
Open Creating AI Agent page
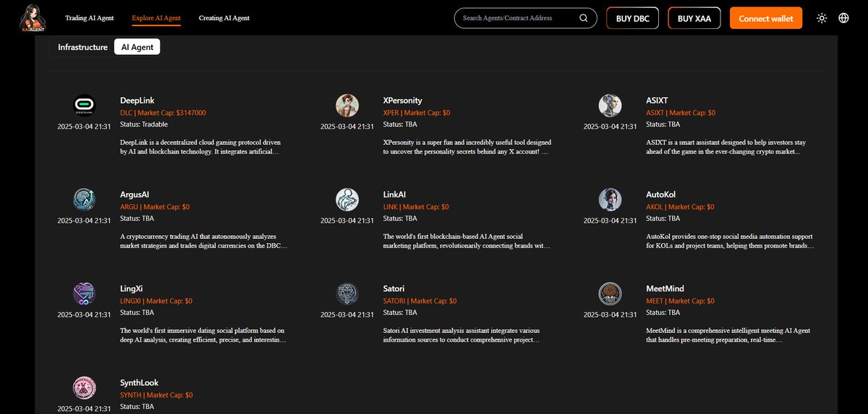click(224, 18)
